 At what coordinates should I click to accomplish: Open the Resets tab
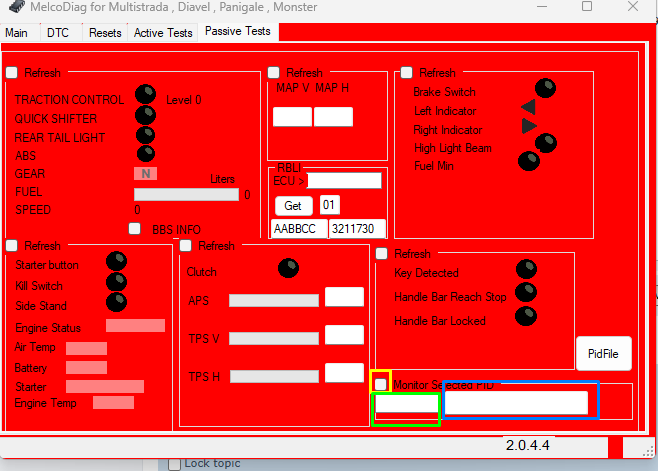(x=105, y=33)
